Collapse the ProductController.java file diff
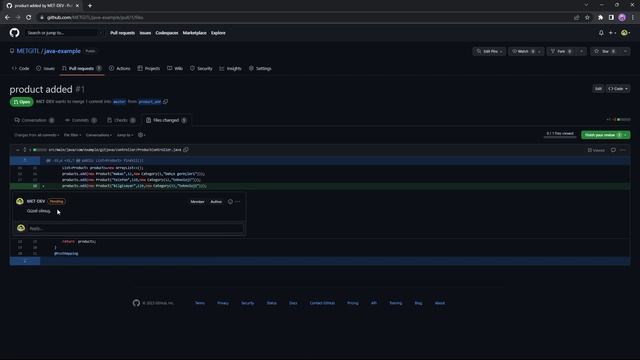 pyautogui.click(x=18, y=150)
